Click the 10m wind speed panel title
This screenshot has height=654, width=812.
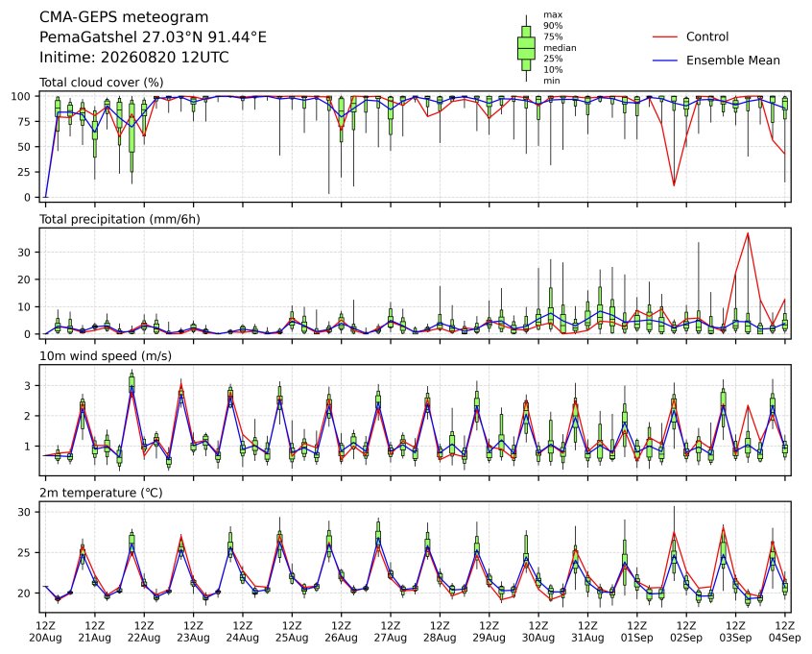click(106, 356)
